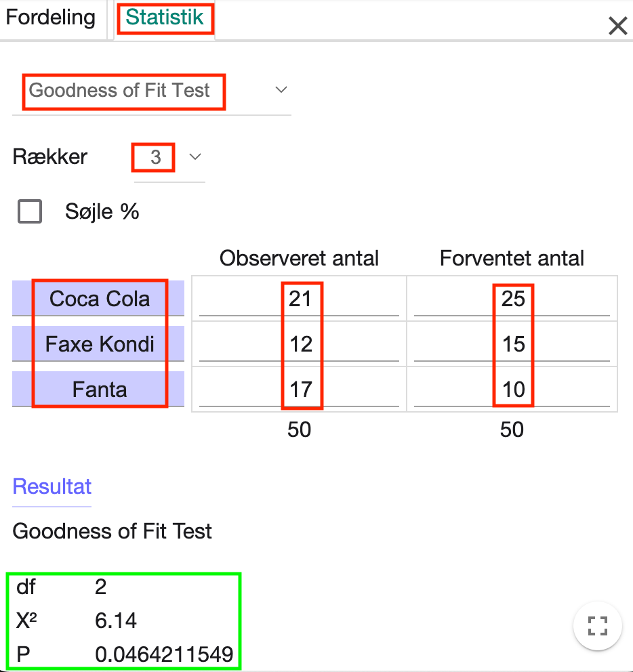Edit the Coca Cola row label
This screenshot has height=672, width=633.
coord(99,299)
